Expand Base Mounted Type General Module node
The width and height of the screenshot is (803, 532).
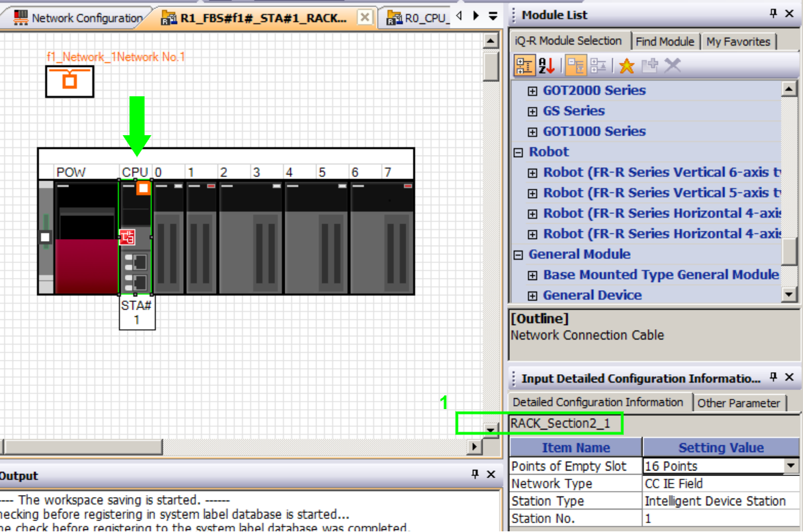pos(532,275)
